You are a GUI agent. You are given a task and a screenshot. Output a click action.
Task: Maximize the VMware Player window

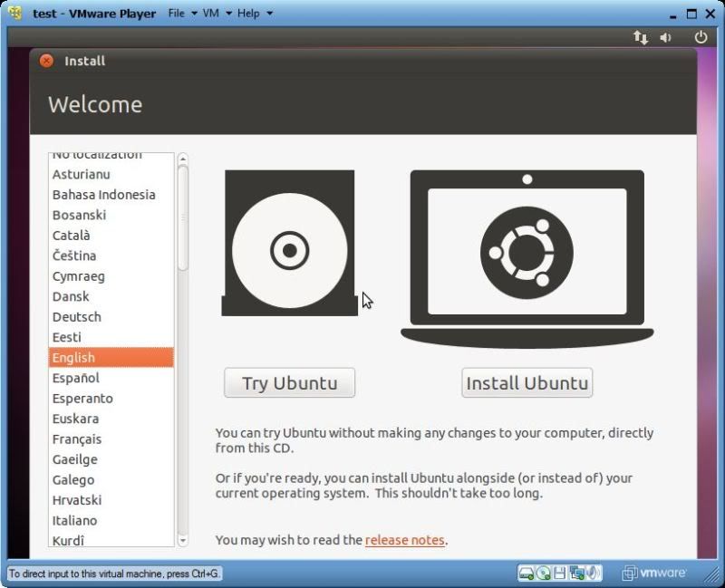691,14
